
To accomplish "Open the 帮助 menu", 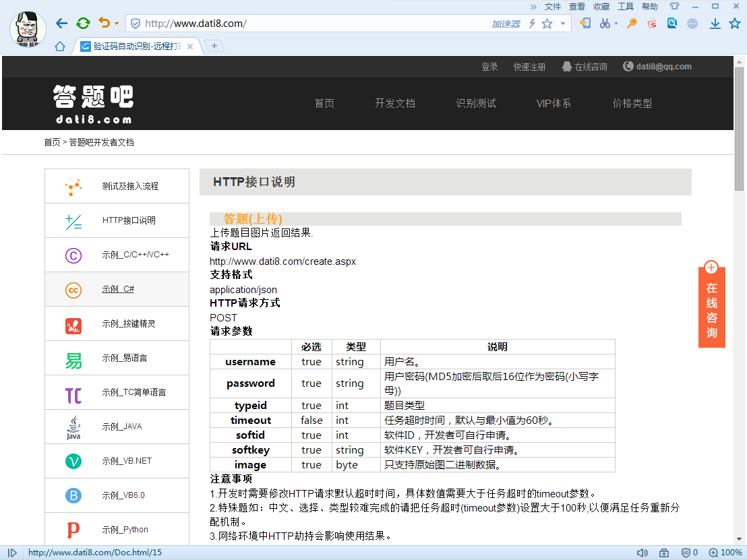I will (650, 7).
